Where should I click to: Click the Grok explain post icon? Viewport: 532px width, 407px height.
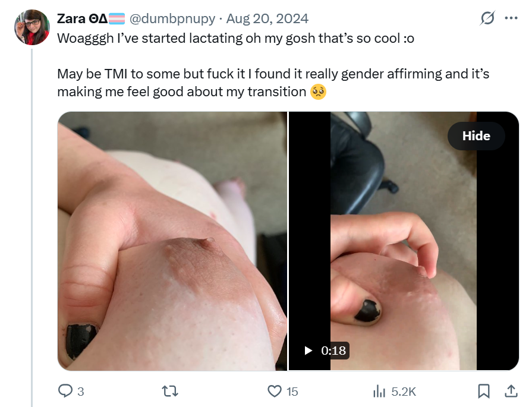coord(487,19)
